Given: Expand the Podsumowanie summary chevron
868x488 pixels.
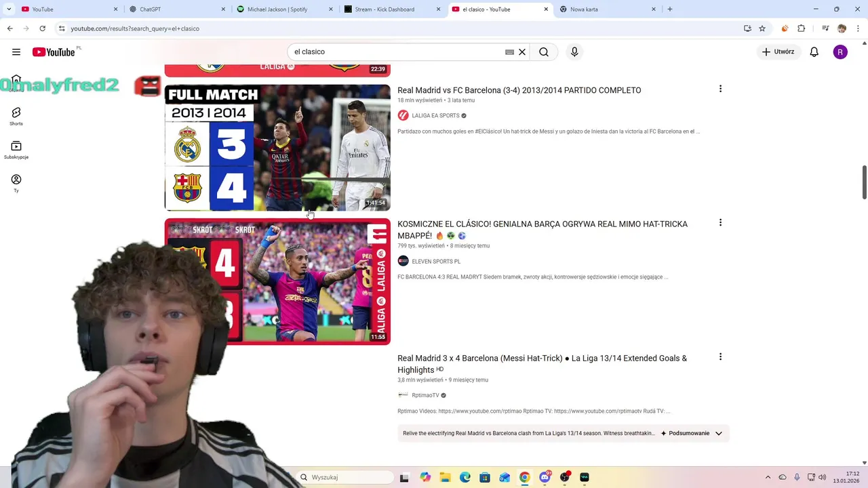Looking at the screenshot, I should coord(718,433).
